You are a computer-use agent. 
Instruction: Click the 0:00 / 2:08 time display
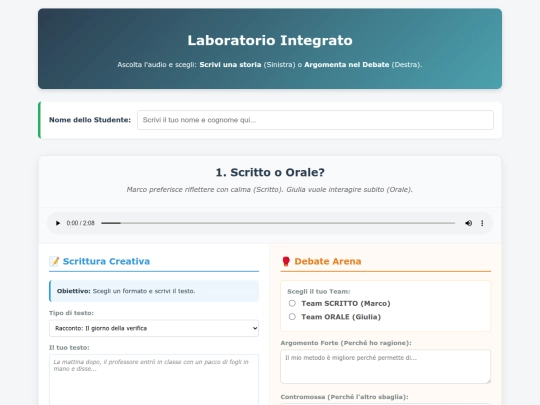(80, 223)
